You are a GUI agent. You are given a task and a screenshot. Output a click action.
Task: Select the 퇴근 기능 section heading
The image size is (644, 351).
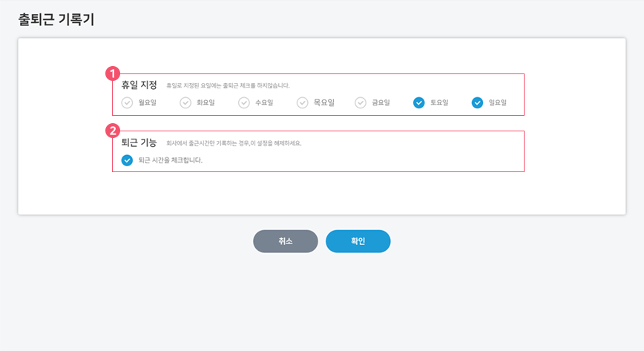(139, 142)
